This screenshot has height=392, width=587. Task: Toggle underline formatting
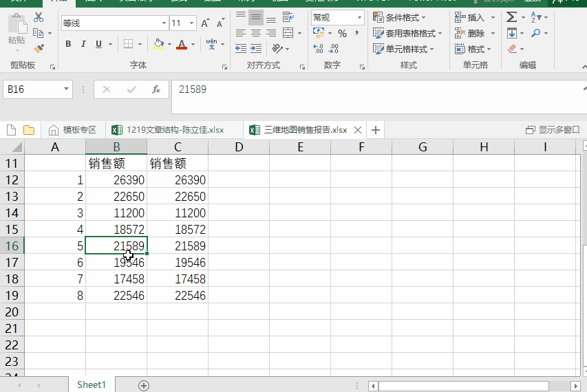(98, 44)
